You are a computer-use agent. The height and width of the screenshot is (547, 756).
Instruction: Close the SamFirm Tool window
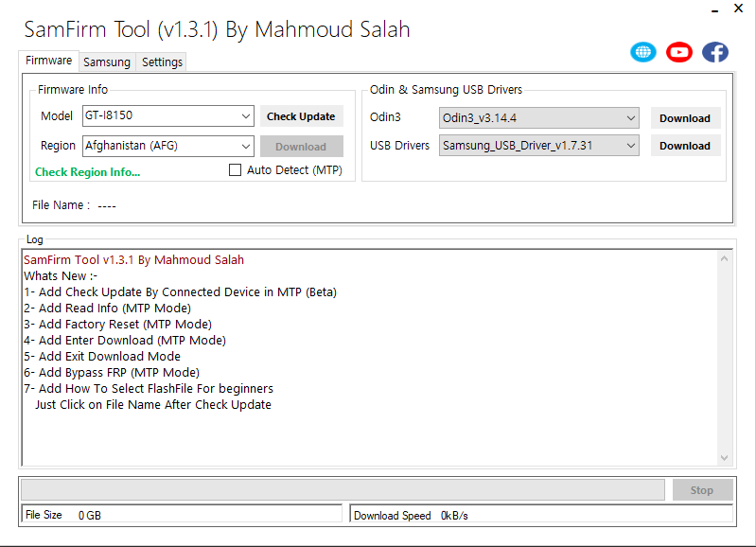pos(738,9)
